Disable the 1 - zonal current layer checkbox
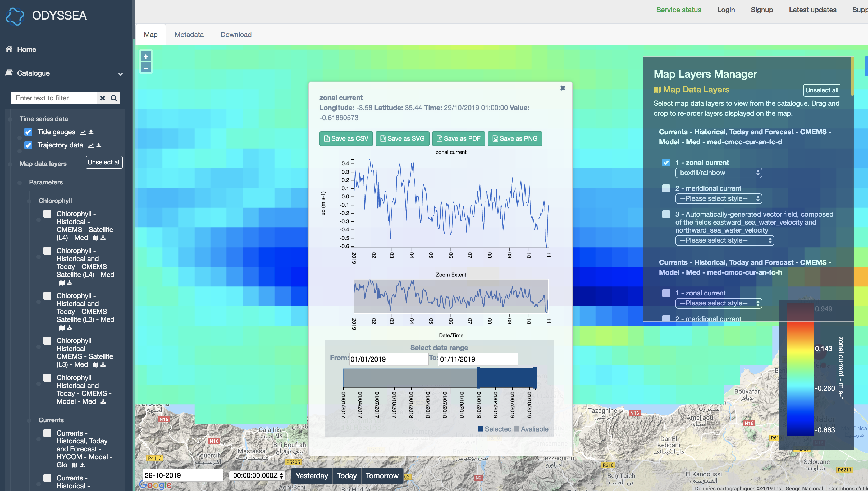 tap(666, 163)
